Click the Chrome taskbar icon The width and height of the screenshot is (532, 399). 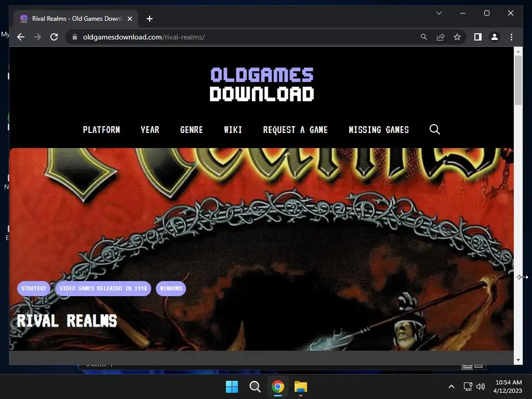pos(278,387)
